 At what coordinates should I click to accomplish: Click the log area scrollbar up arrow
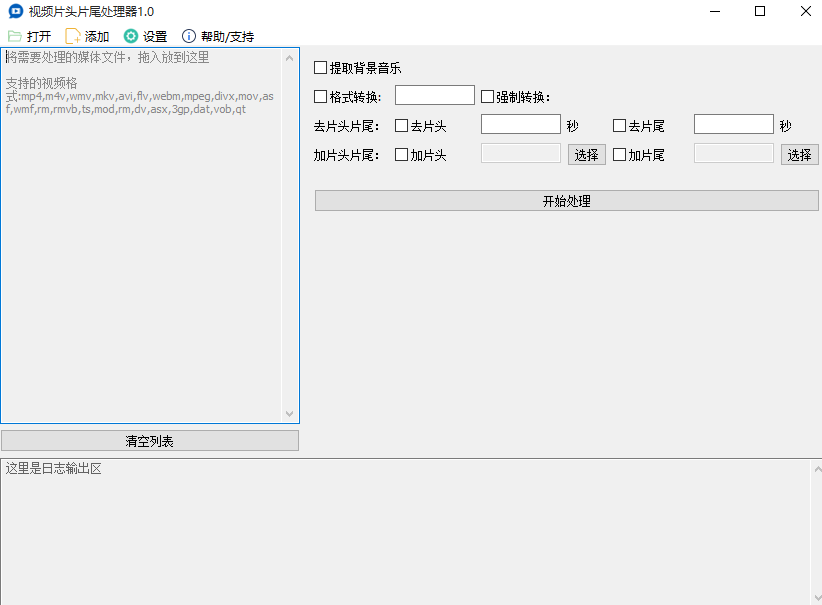pos(817,469)
